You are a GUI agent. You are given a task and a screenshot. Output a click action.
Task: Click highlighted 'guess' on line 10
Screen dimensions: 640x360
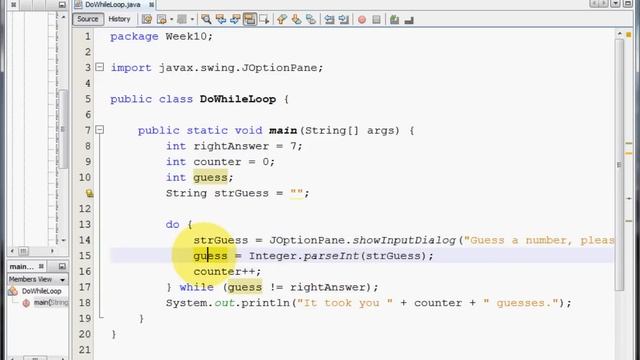tap(210, 178)
